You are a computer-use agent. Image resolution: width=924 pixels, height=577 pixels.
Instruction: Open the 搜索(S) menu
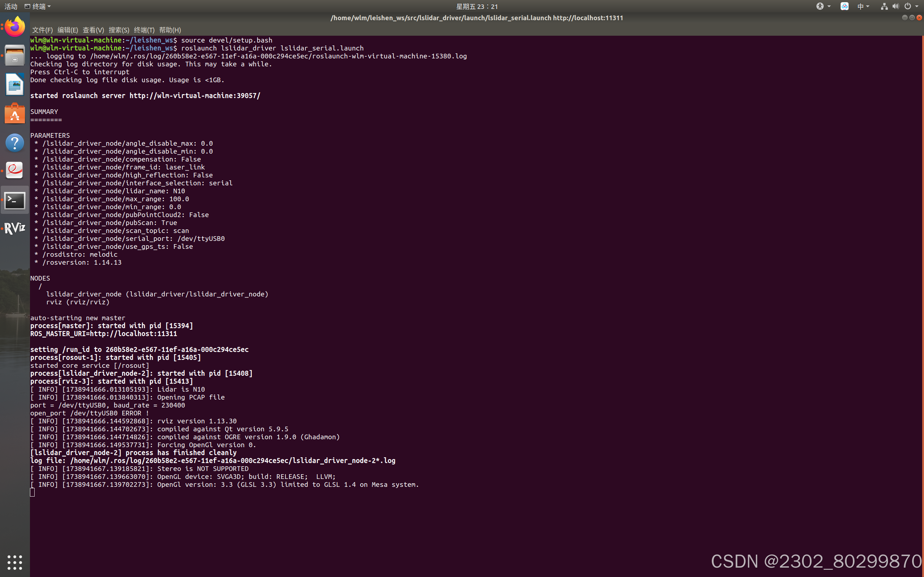point(119,30)
